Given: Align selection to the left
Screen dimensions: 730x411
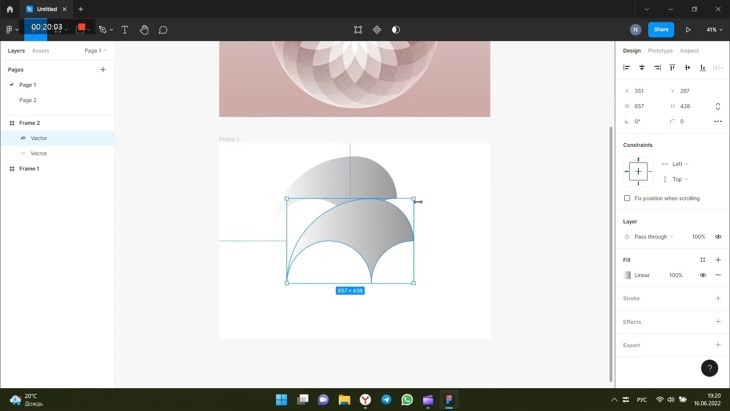Looking at the screenshot, I should (627, 68).
